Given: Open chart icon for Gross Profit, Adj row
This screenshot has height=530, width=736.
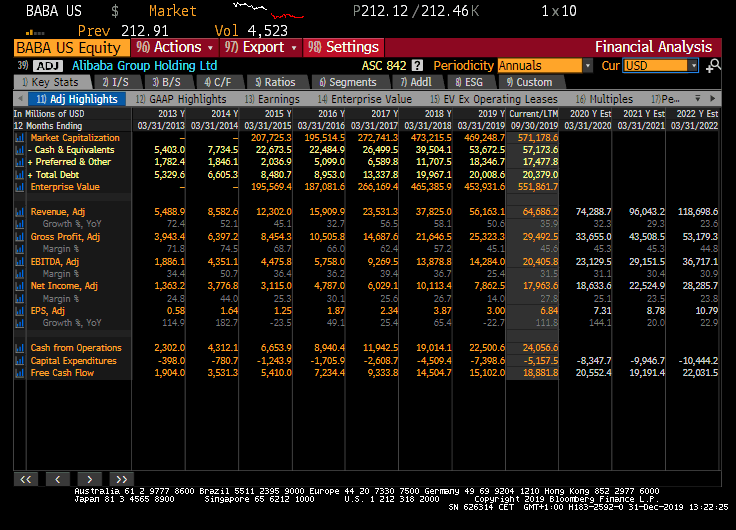Looking at the screenshot, I should pyautogui.click(x=20, y=237).
